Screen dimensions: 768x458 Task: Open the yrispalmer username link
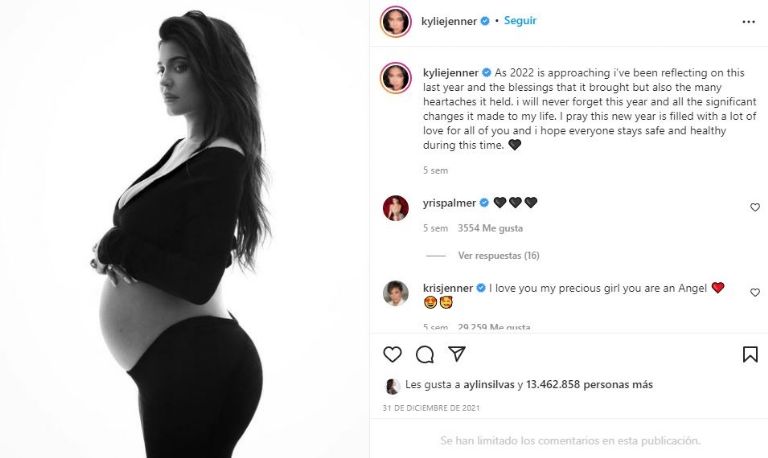pos(449,203)
